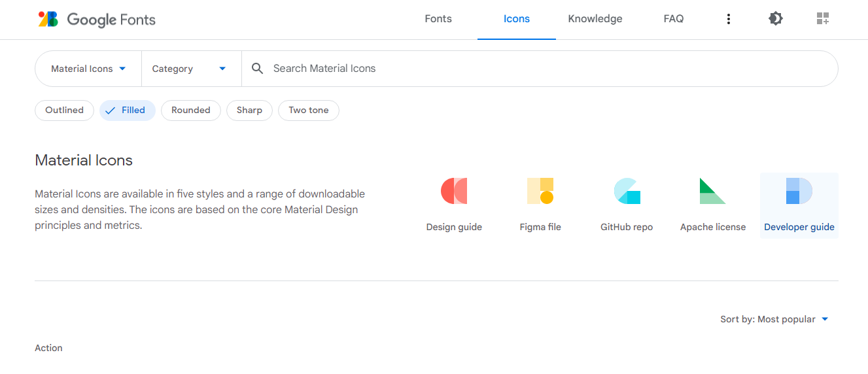Click the Developer guide text link
This screenshot has width=868, height=374.
799,228
